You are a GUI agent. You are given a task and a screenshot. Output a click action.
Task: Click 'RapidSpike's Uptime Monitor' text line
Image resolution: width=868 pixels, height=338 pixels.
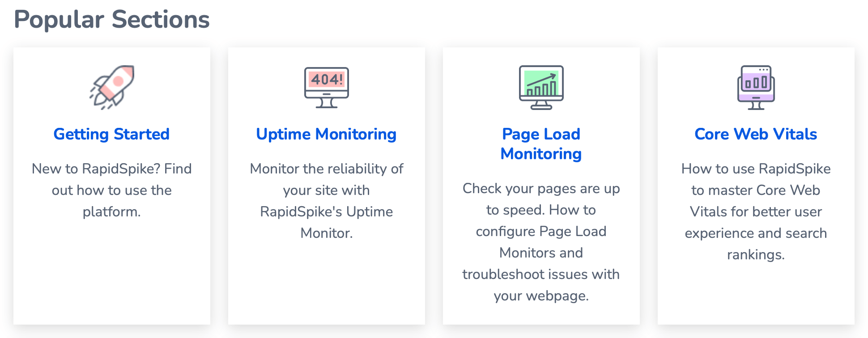click(x=327, y=222)
